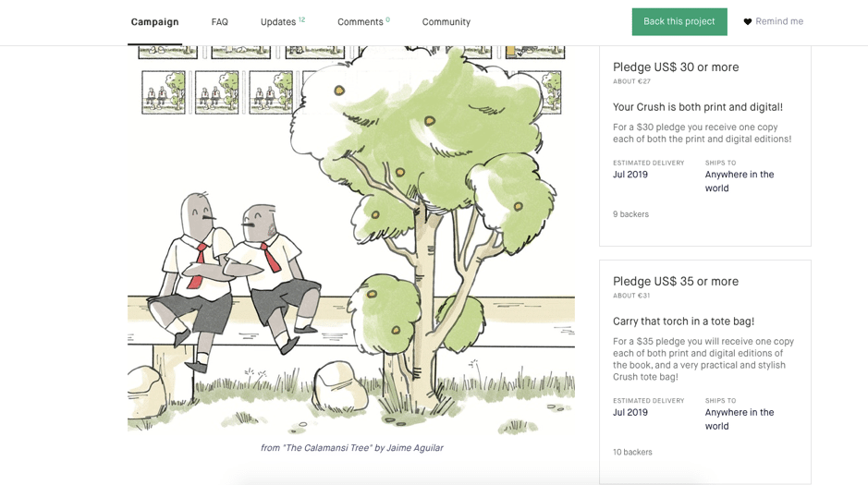Click 'Carry that torch in a tote bag!' title
The height and width of the screenshot is (485, 868).
[683, 321]
